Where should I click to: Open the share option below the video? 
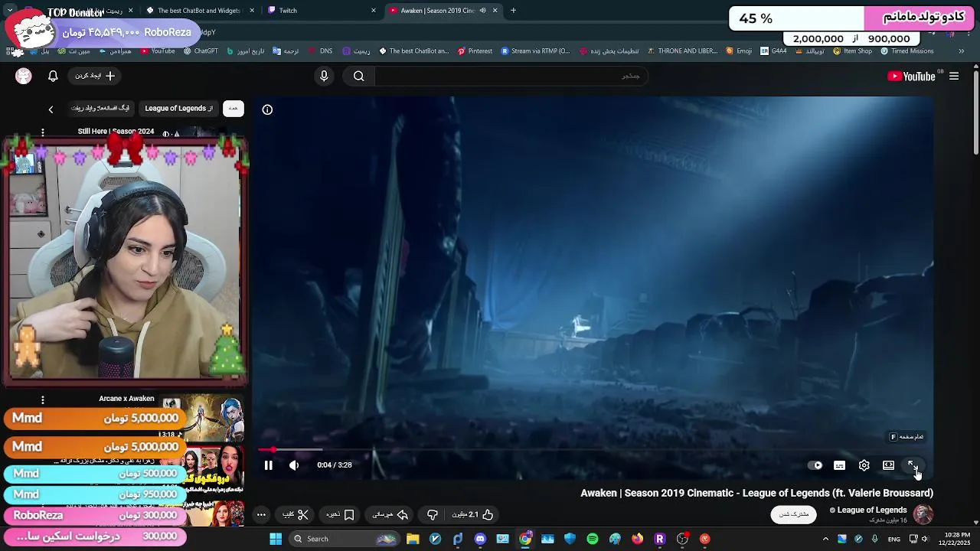[390, 515]
